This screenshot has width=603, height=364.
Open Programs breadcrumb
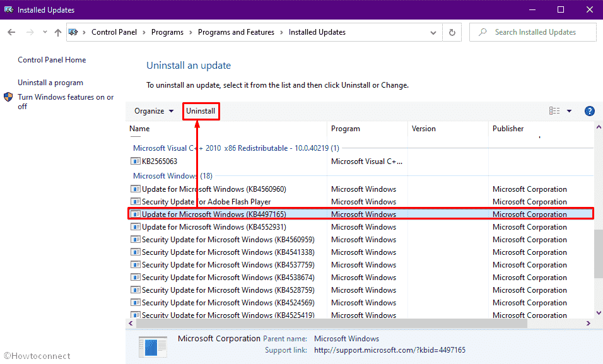167,32
